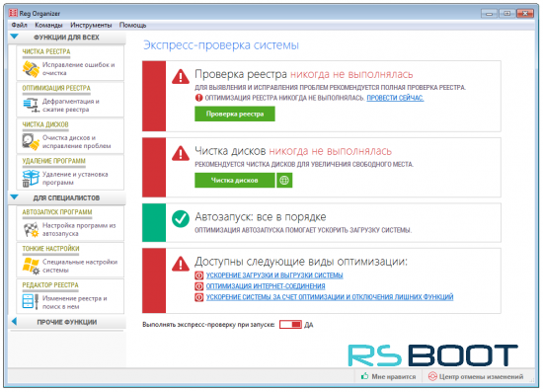Screen dimensions: 543x392
Task: Click the registry cleaning broom icon
Action: click(31, 69)
